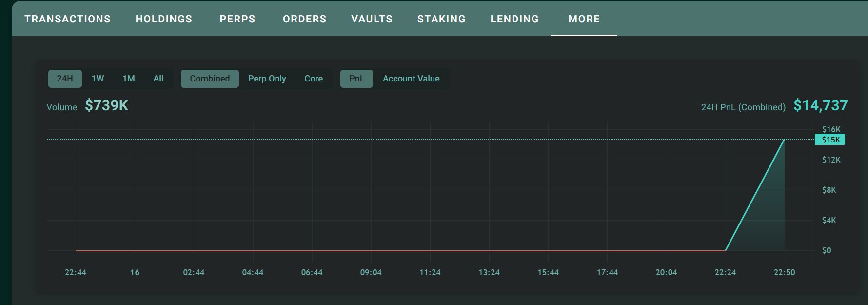868x305 pixels.
Task: Switch to Core view
Action: point(314,79)
